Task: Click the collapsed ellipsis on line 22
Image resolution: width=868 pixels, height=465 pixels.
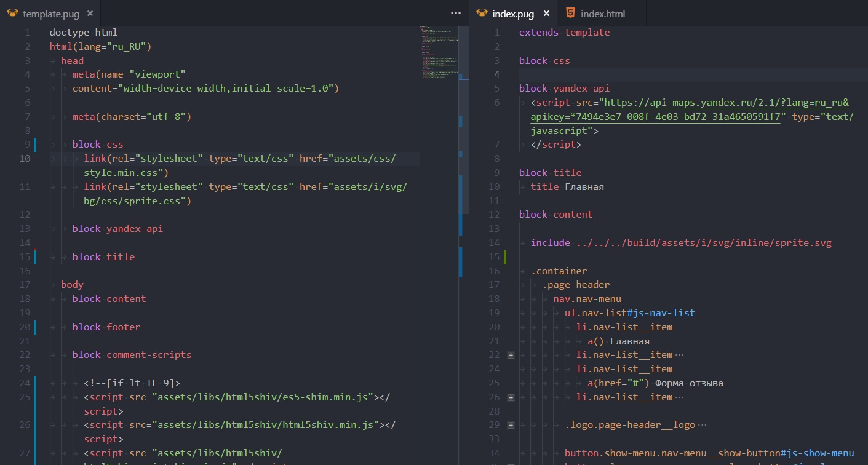Action: [x=680, y=355]
